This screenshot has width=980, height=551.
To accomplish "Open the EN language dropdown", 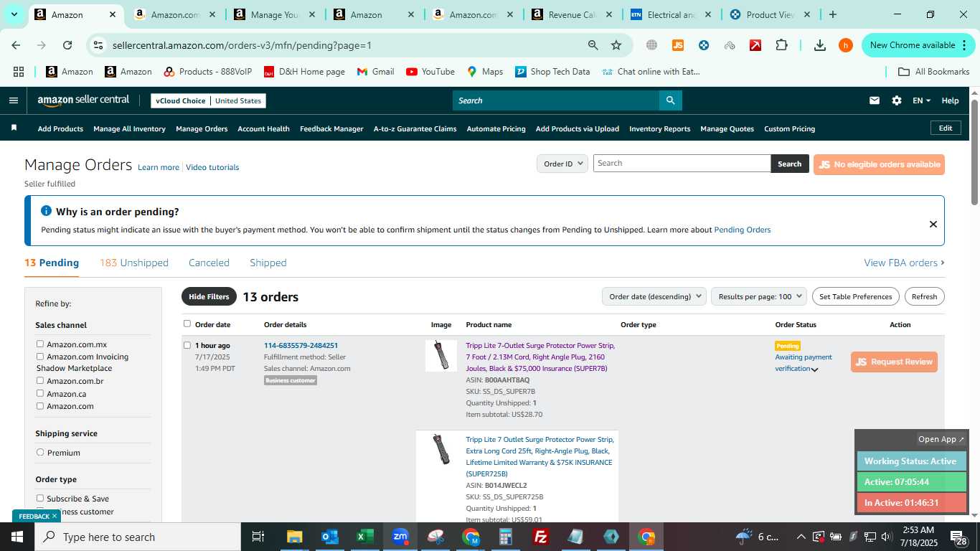I will (921, 100).
